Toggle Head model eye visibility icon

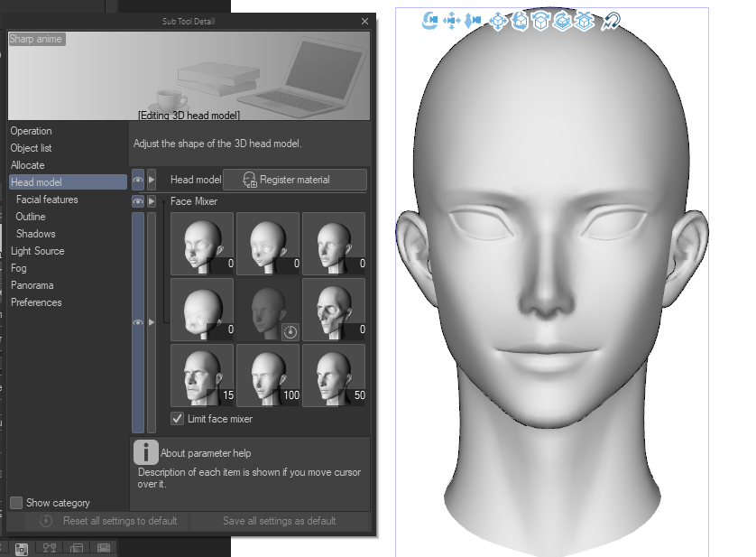[x=138, y=180]
